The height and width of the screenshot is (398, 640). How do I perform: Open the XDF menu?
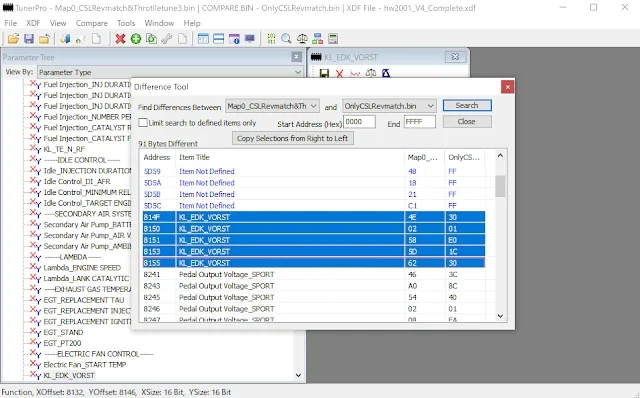tap(33, 23)
